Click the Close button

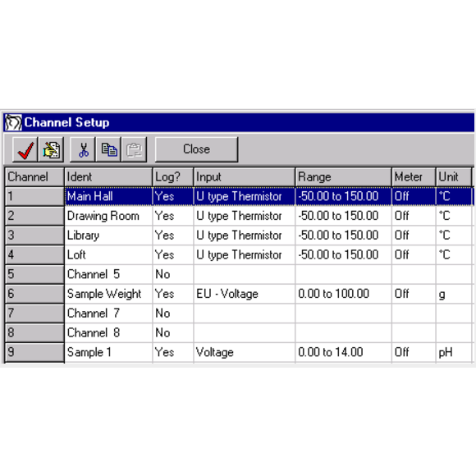point(196,149)
